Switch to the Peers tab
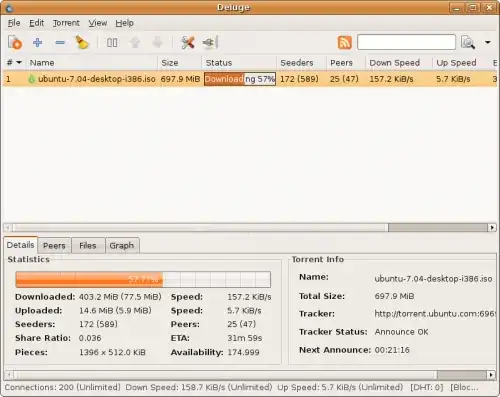Image resolution: width=500 pixels, height=397 pixels. [54, 246]
